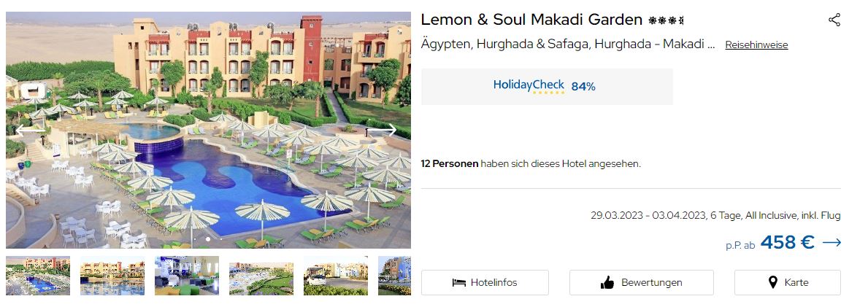The height and width of the screenshot is (307, 868).
Task: Click the map pin icon in Karte
Action: coord(773,283)
